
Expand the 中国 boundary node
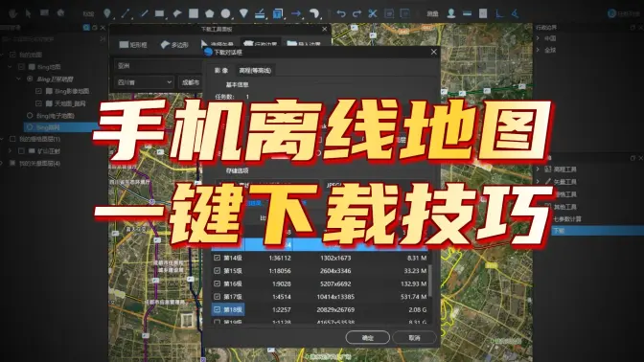tap(538, 38)
